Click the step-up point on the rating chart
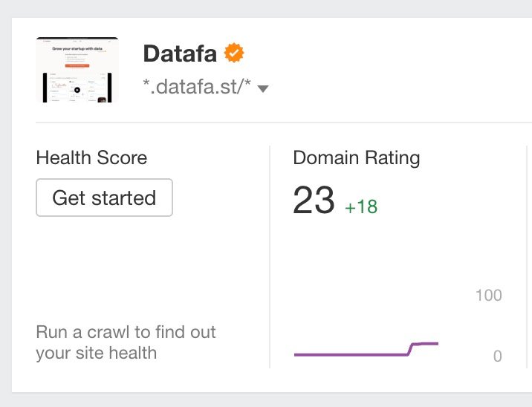This screenshot has height=407, width=532. pyautogui.click(x=411, y=348)
